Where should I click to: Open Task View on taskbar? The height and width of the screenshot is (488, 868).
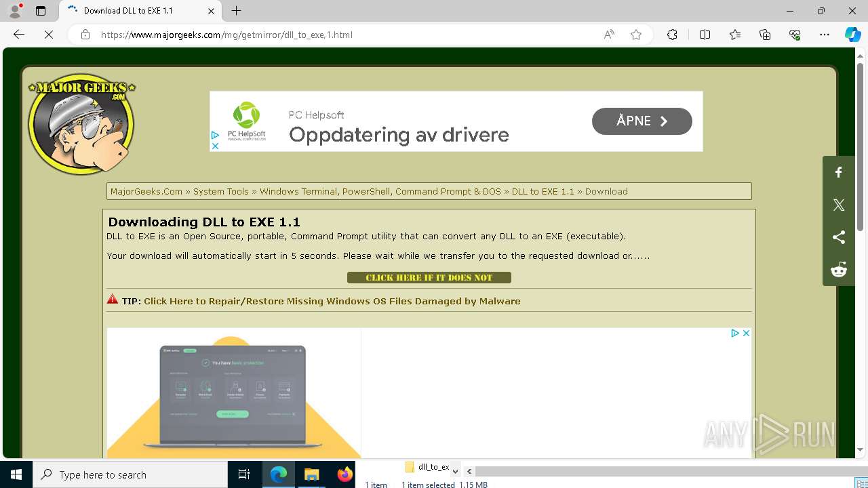pos(244,474)
